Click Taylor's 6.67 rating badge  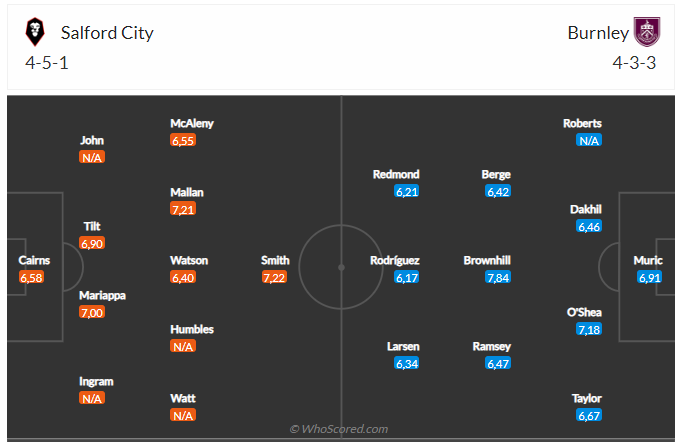(x=588, y=415)
